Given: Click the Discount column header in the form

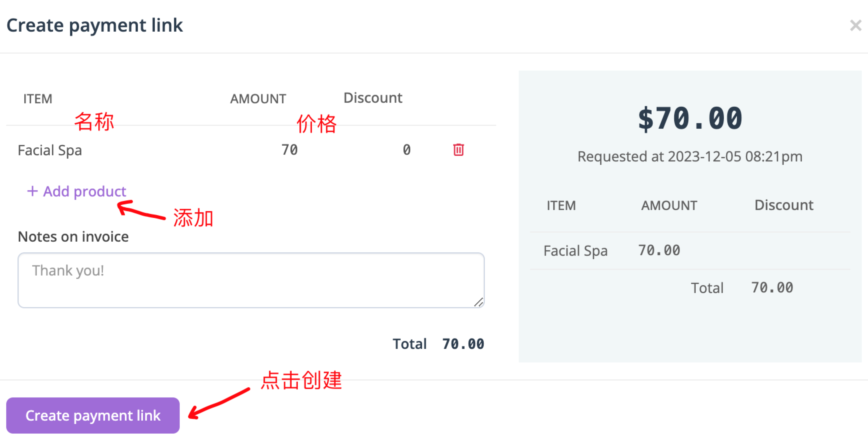Looking at the screenshot, I should (372, 98).
